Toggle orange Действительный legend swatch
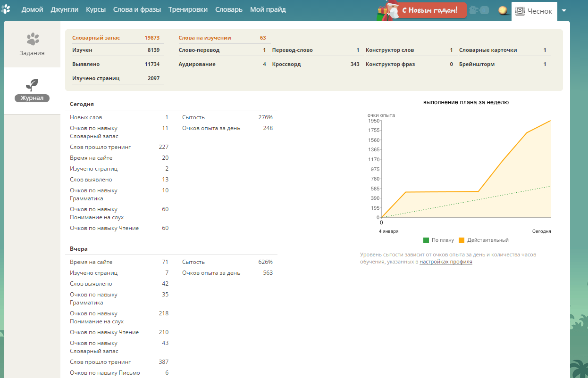This screenshot has width=588, height=378. [x=462, y=240]
